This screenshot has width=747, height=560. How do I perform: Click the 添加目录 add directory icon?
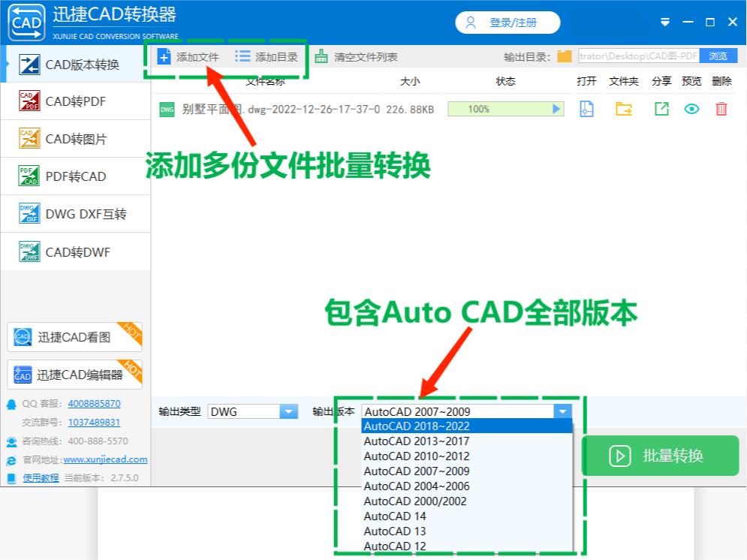pos(242,55)
